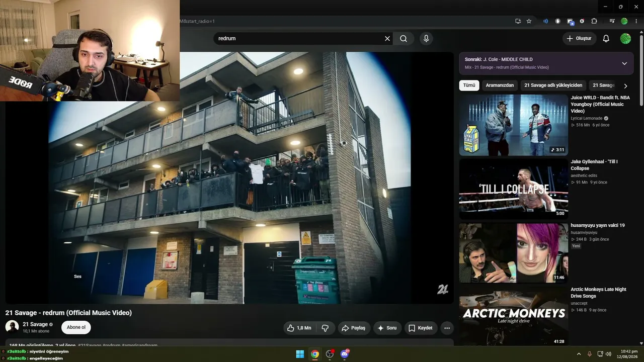
Task: Click the aesthetic edits channel name
Action: pyautogui.click(x=584, y=175)
